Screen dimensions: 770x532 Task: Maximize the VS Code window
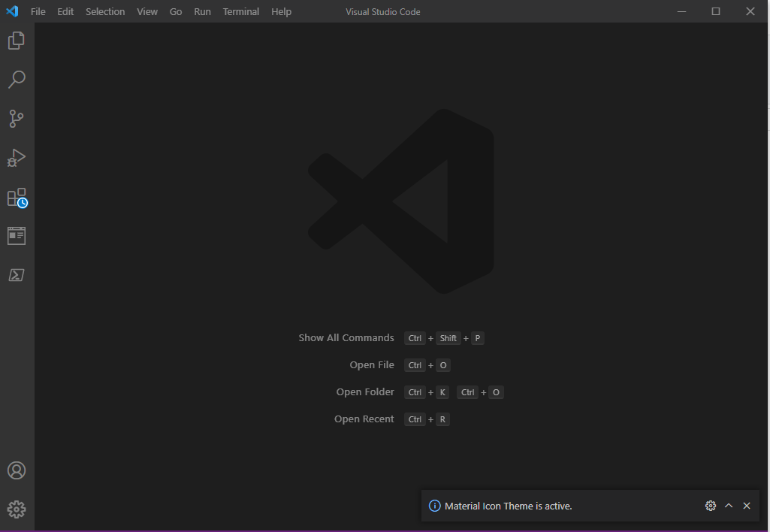coord(716,11)
